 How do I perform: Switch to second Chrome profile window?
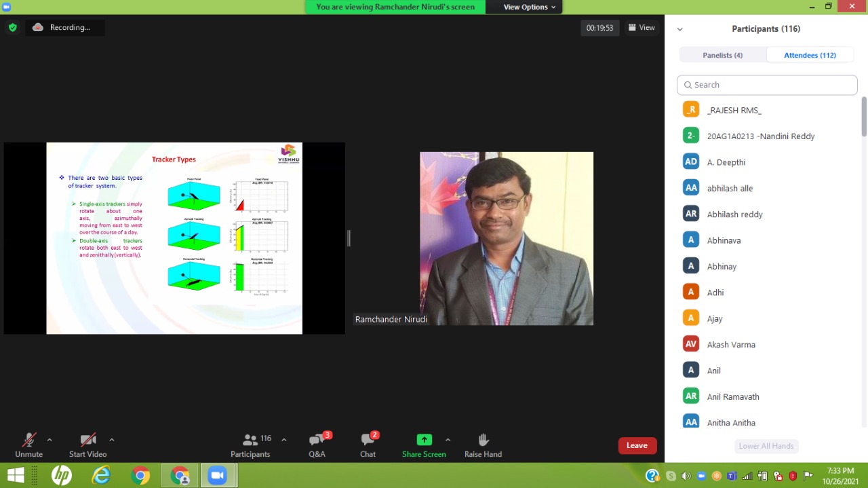point(180,476)
